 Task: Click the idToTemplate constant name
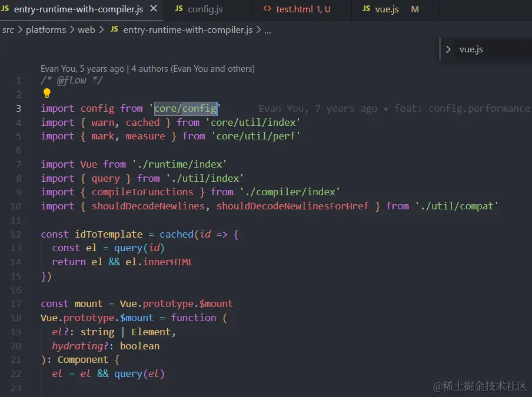point(108,234)
